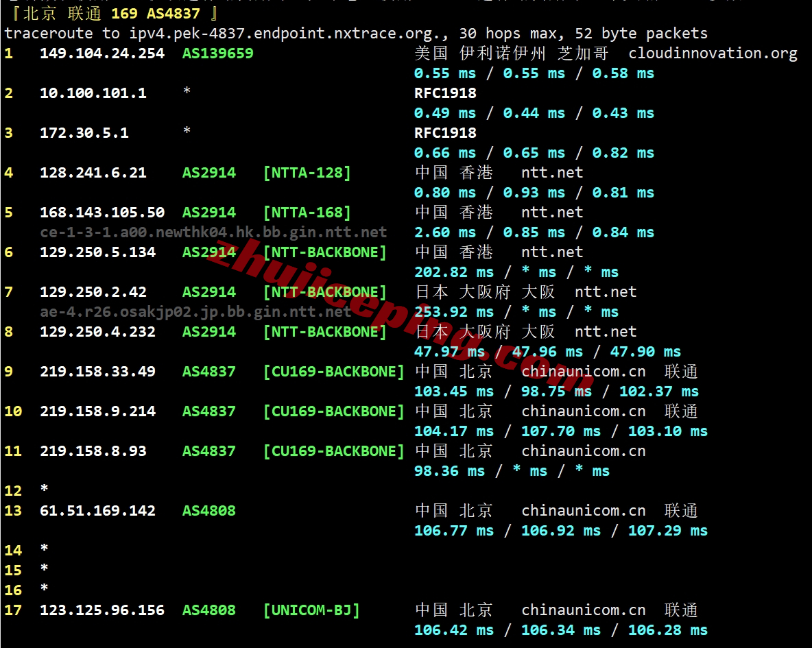Click the [NTTA-128] label

click(307, 173)
